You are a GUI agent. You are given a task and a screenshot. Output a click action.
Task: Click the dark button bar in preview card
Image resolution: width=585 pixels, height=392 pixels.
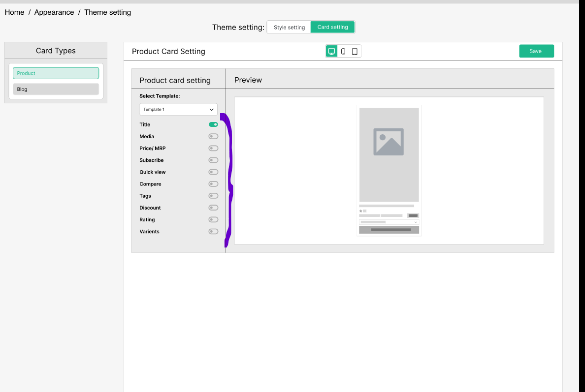click(x=389, y=230)
